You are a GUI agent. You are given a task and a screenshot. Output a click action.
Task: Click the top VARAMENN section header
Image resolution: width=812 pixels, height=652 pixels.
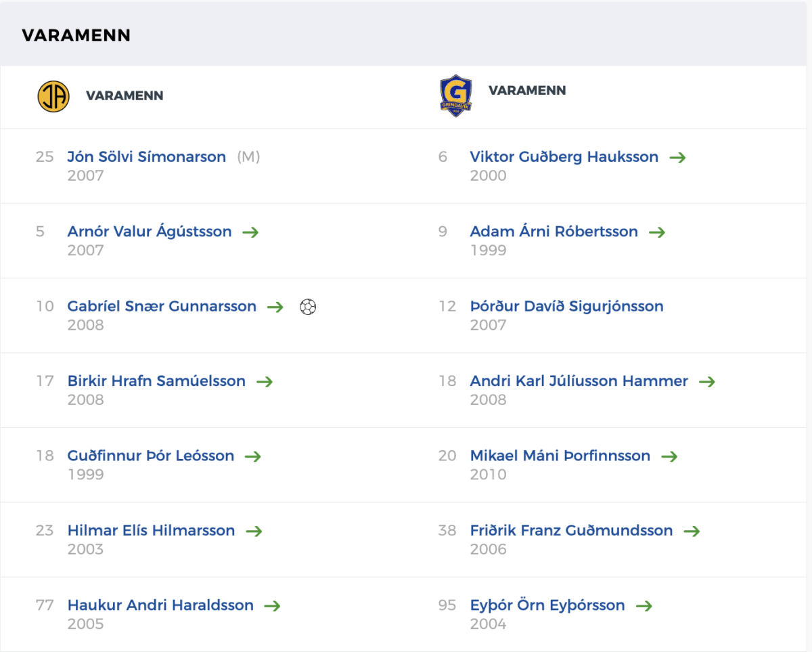[x=76, y=35]
